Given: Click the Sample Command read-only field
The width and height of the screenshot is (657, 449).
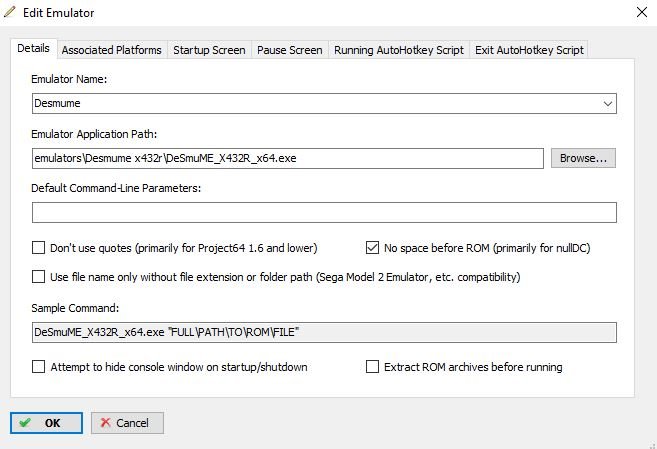Looking at the screenshot, I should tap(324, 332).
